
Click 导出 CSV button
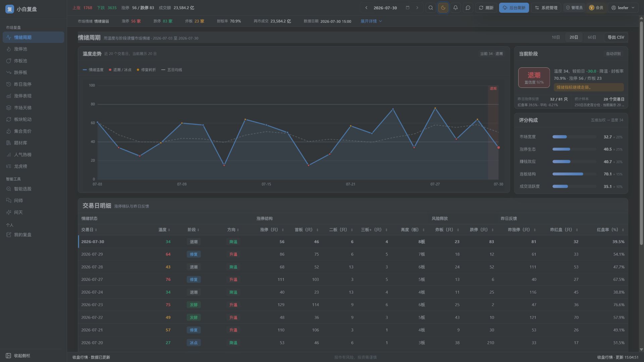[x=616, y=38]
